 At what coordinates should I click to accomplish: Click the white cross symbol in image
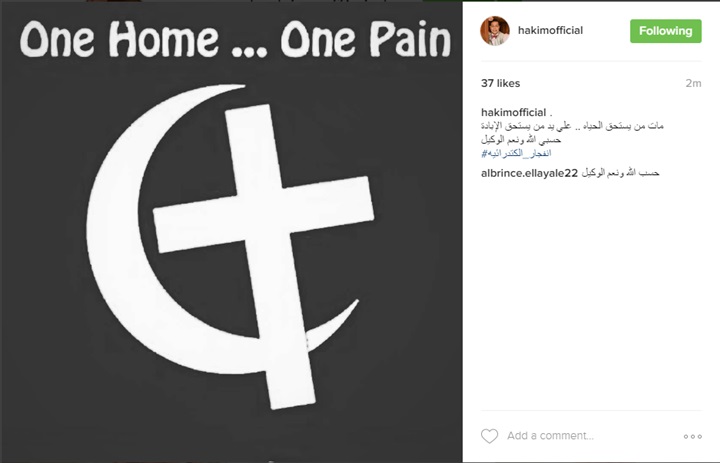264,256
